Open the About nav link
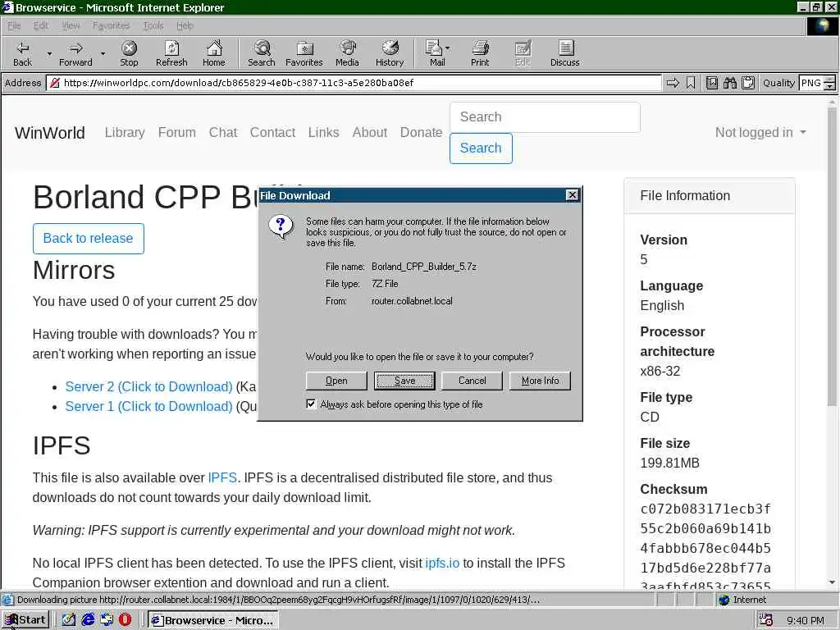Image resolution: width=840 pixels, height=630 pixels. (x=370, y=132)
